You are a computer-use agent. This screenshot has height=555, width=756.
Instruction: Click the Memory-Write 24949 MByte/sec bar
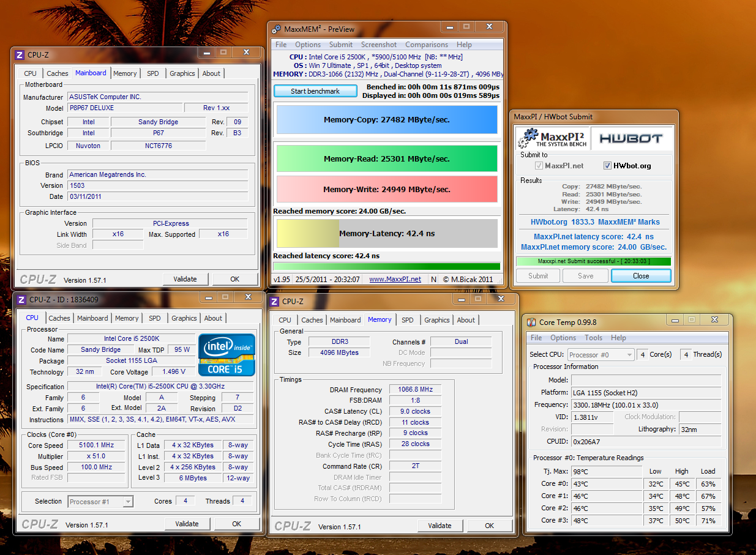click(387, 189)
